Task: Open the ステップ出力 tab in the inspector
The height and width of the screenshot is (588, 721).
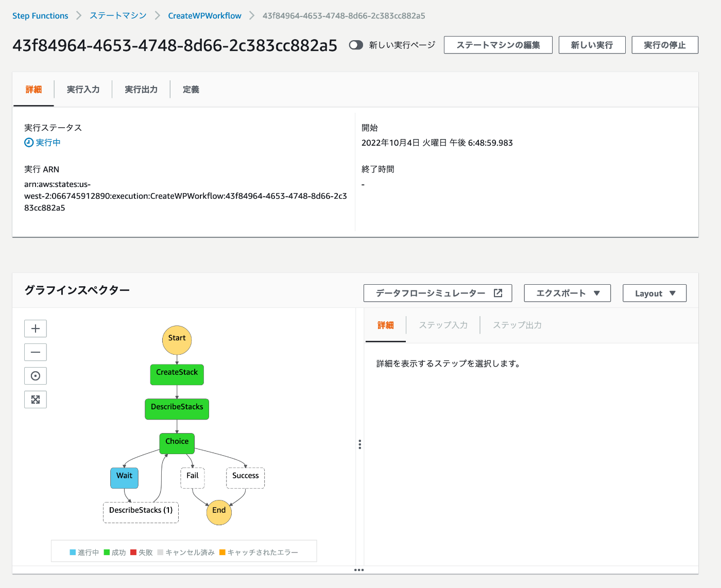Action: [x=517, y=325]
